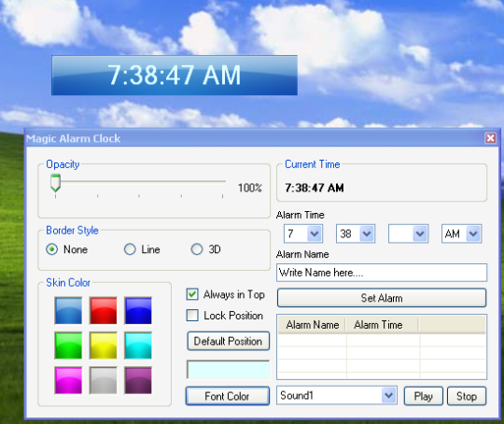Click the 100% opacity value

250,188
